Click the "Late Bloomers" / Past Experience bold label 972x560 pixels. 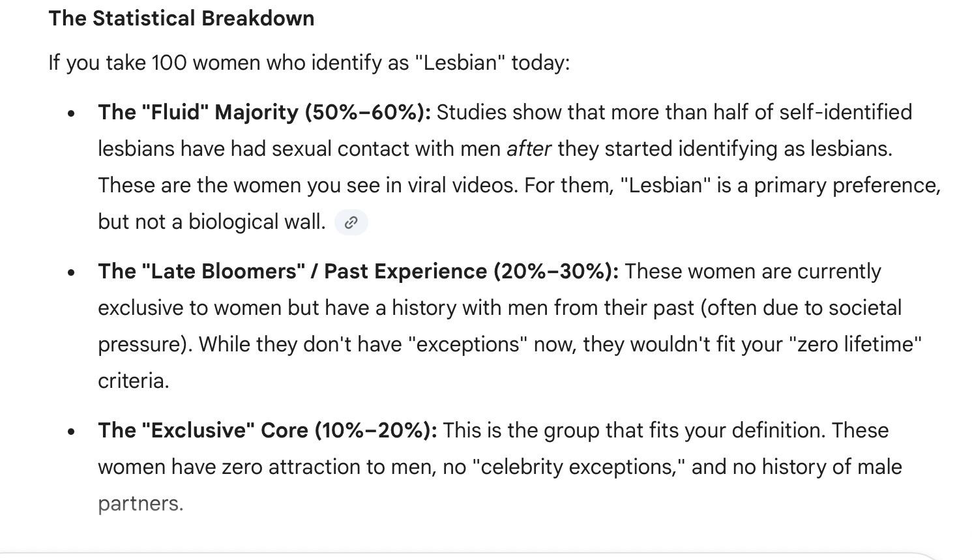[359, 271]
